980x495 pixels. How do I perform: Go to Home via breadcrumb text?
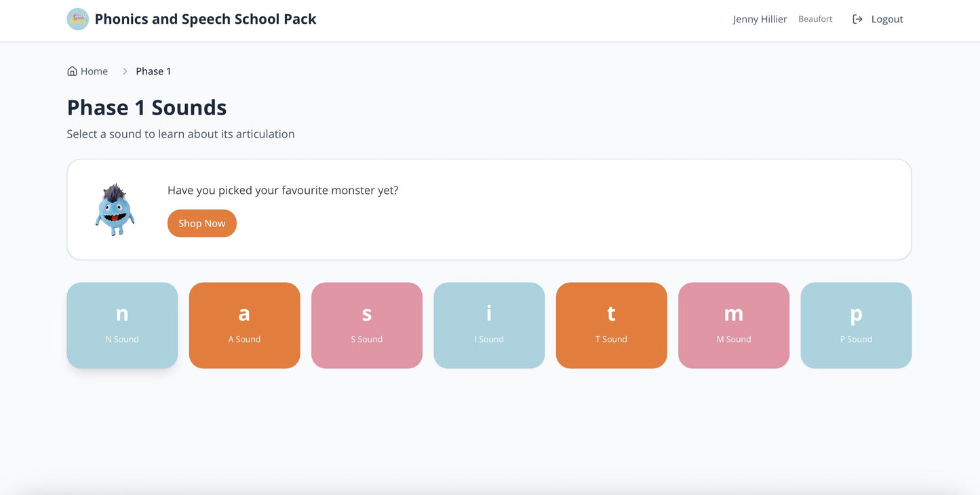tap(94, 71)
